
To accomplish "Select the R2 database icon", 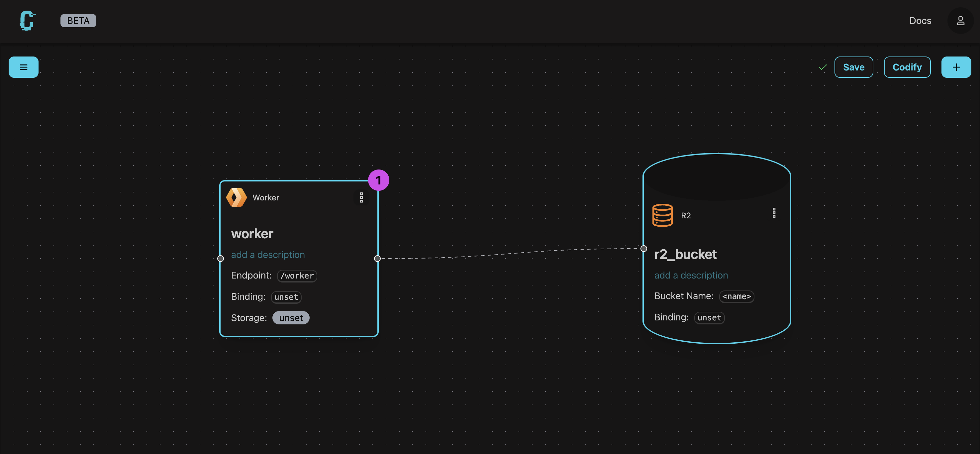I will (x=662, y=215).
